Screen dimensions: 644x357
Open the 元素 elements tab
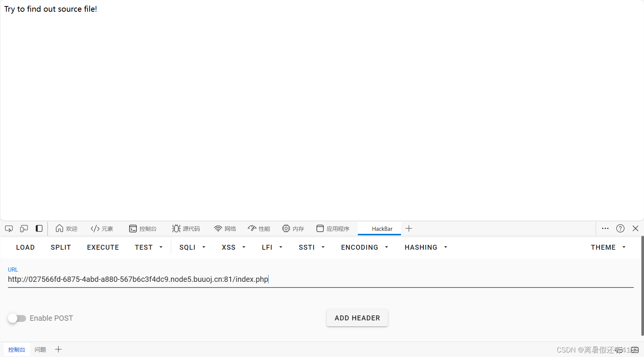(102, 229)
